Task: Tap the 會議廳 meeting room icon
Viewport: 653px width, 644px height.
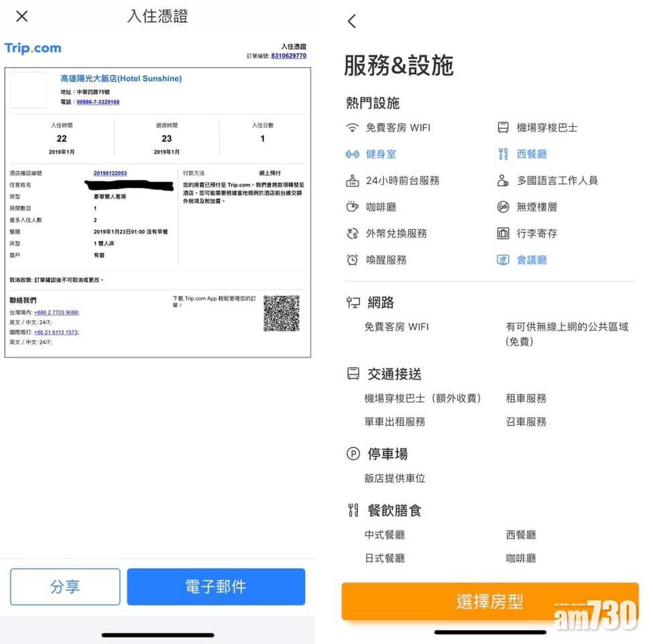Action: 503,260
